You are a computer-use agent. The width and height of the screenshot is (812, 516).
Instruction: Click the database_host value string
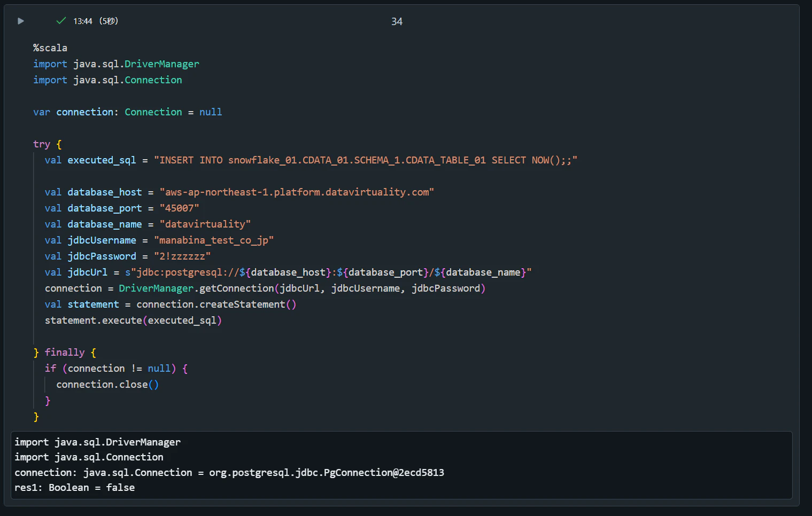pos(297,192)
